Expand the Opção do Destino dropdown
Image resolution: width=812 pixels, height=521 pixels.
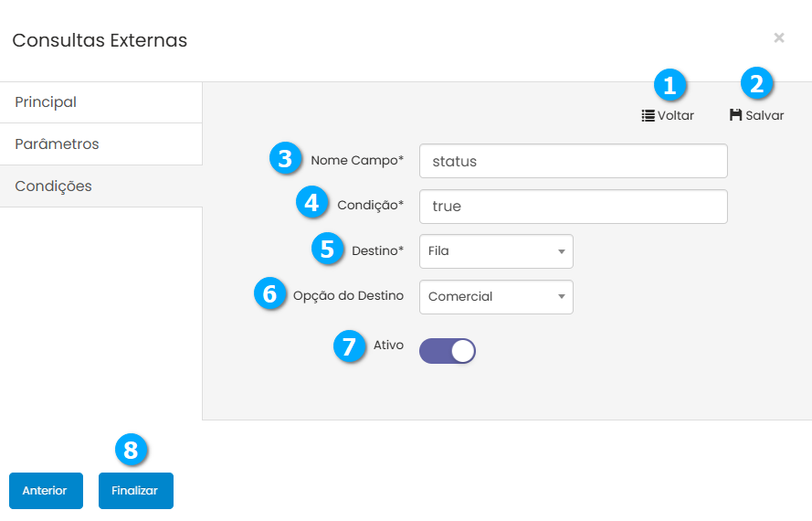pyautogui.click(x=496, y=297)
